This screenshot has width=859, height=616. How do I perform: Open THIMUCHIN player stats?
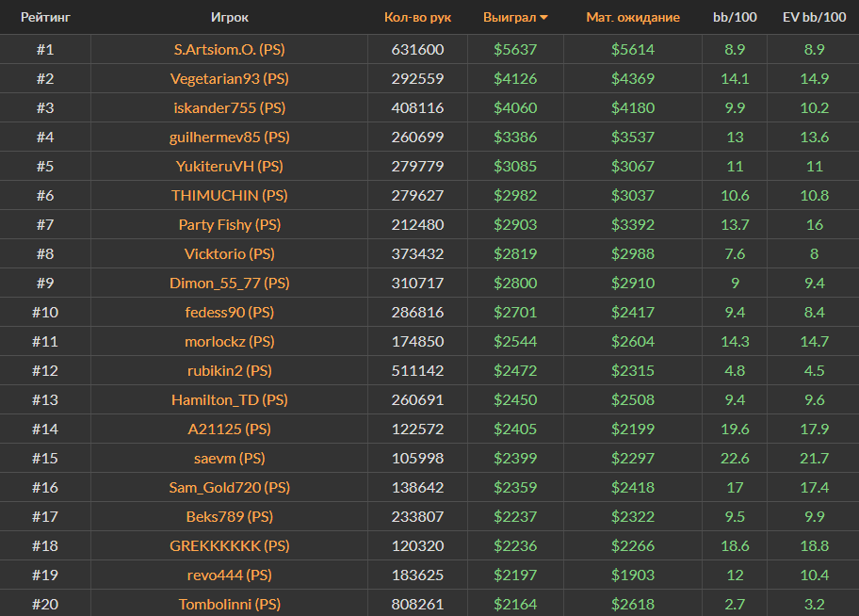pos(230,195)
